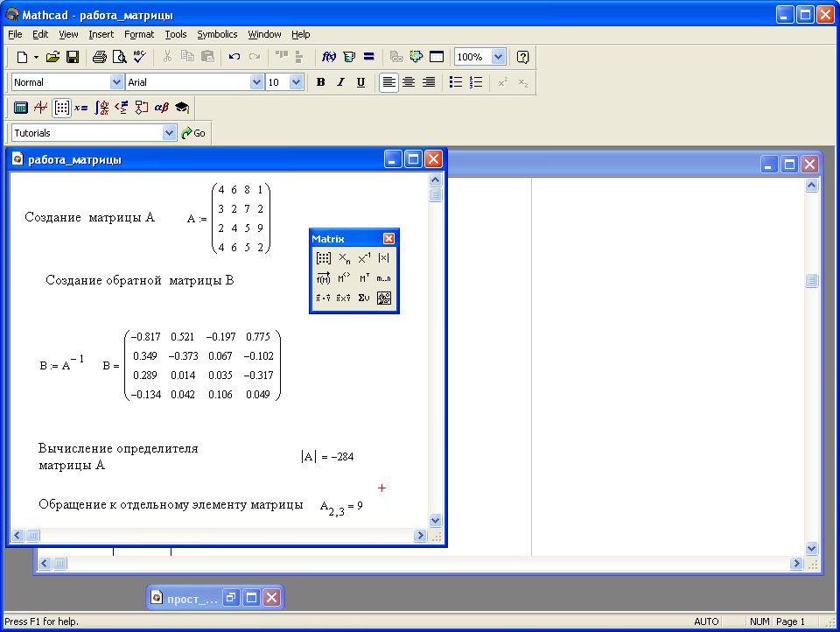This screenshot has width=840, height=632.
Task: Expand the Tutorials resource dropdown
Action: [x=169, y=133]
